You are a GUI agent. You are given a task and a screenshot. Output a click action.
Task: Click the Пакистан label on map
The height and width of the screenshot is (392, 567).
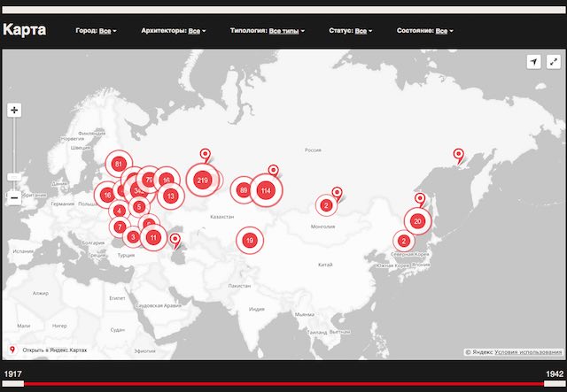pyautogui.click(x=239, y=286)
